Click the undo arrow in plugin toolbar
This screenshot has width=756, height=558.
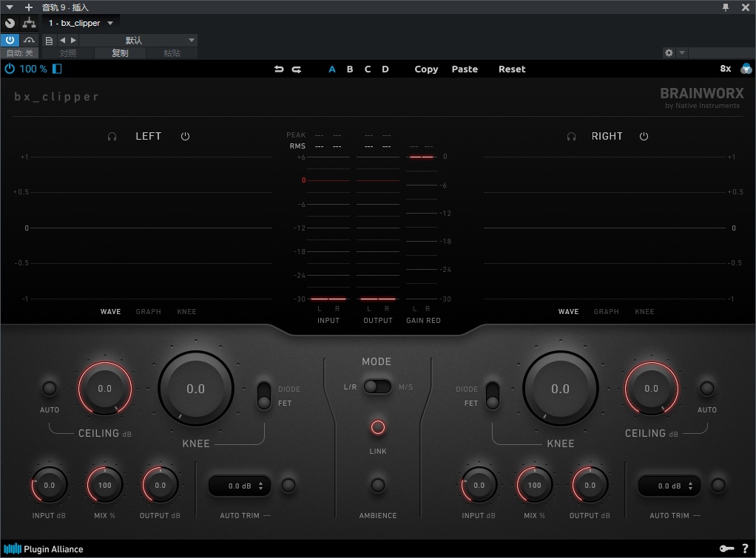[279, 69]
